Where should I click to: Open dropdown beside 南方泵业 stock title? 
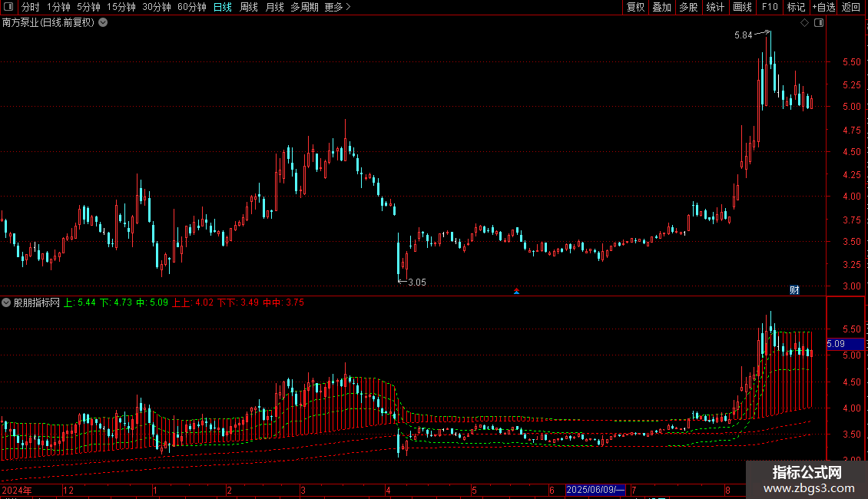103,23
